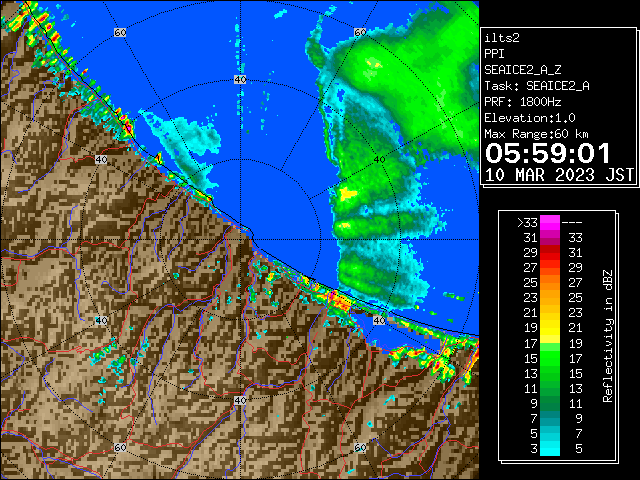Click the 40 range label directly south of center
Image resolution: width=640 pixels, height=480 pixels.
click(240, 400)
